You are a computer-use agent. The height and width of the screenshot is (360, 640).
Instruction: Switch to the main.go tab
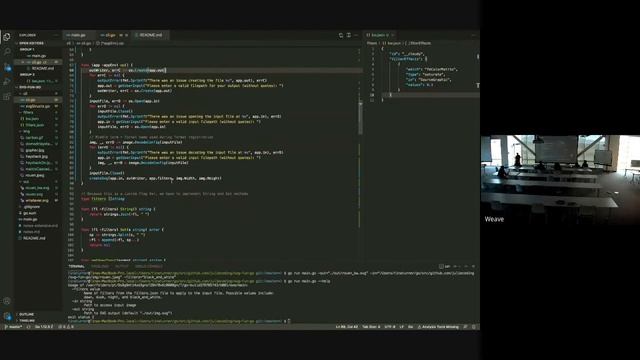click(x=78, y=36)
